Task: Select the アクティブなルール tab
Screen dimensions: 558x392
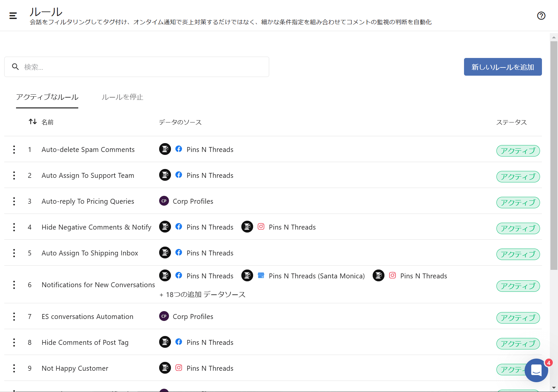Action: pyautogui.click(x=47, y=97)
